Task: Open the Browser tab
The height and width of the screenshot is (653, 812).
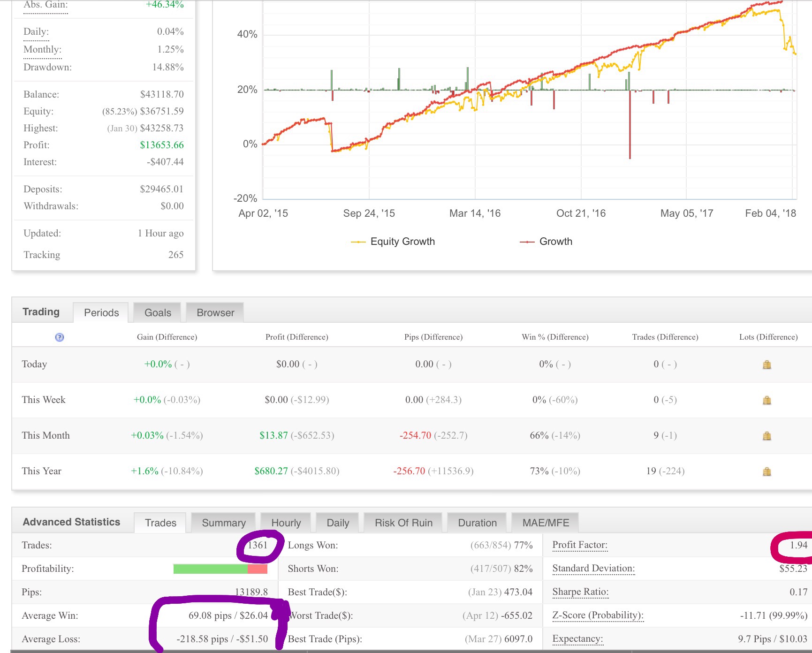Action: pos(215,313)
